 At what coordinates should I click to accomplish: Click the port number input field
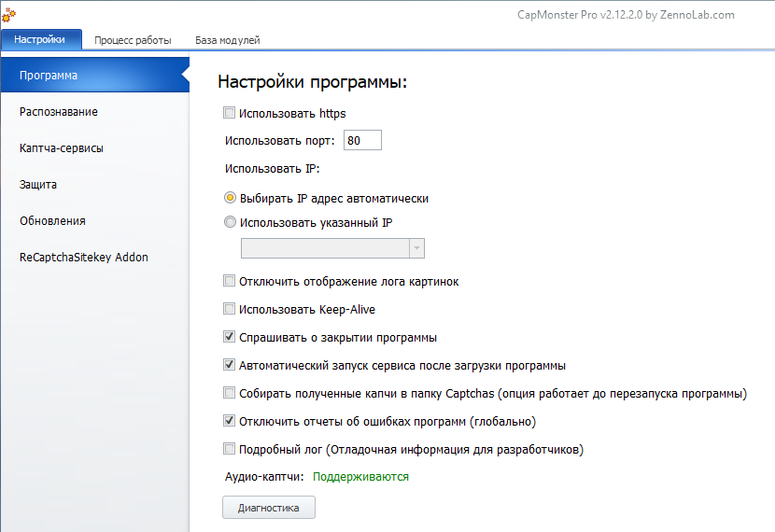362,141
